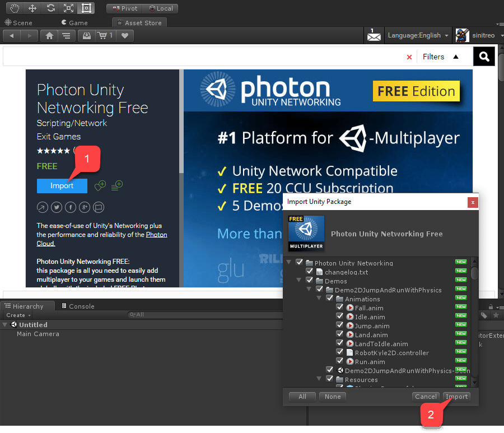Confirm Import in Import Unity Package dialog
This screenshot has width=504, height=433.
(x=457, y=397)
